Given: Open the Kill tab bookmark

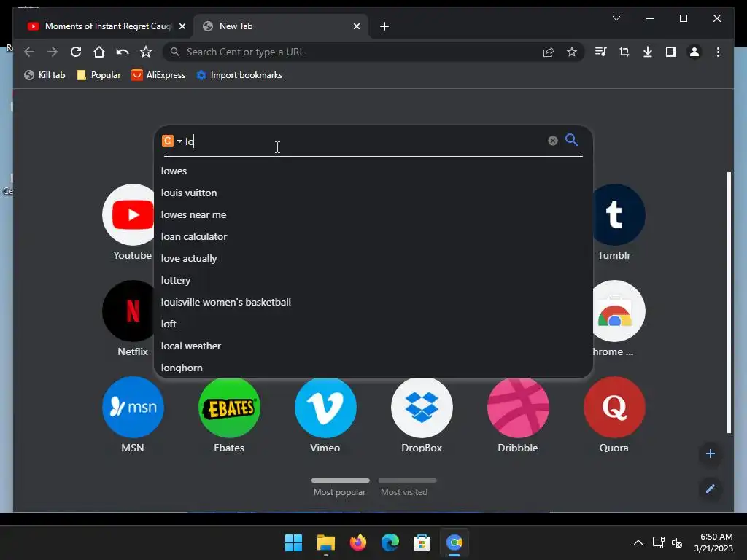Looking at the screenshot, I should pos(44,75).
